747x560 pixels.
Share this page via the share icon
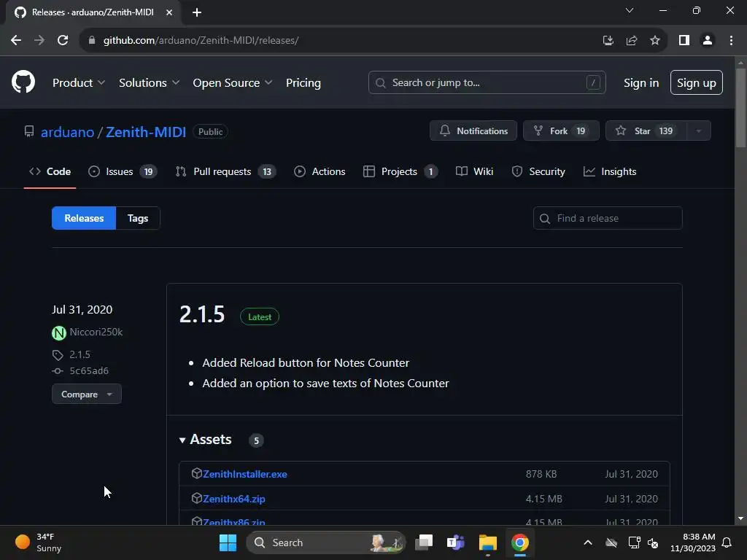(631, 41)
